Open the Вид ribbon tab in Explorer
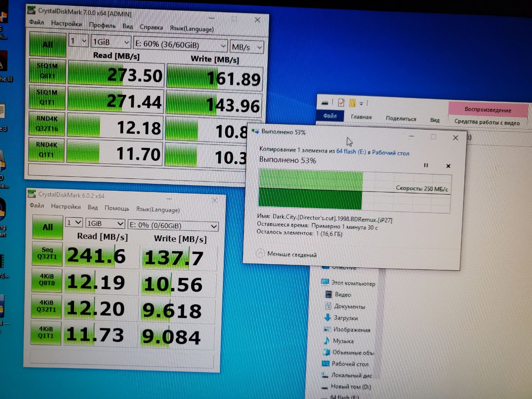Screen dimensions: 532x399 pos(435,120)
